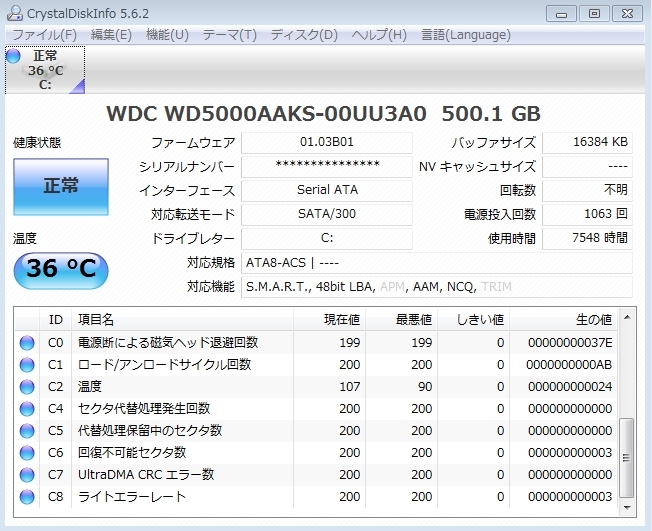The height and width of the screenshot is (531, 652).
Task: Click the 最悪値 column header
Action: tap(401, 320)
